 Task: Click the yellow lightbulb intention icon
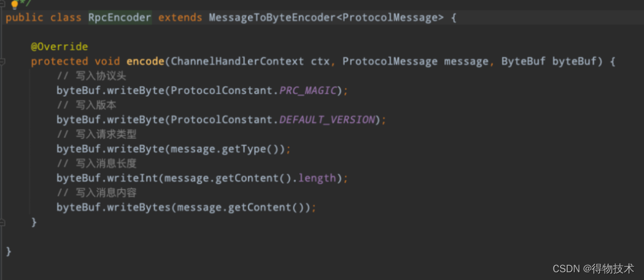14,5
